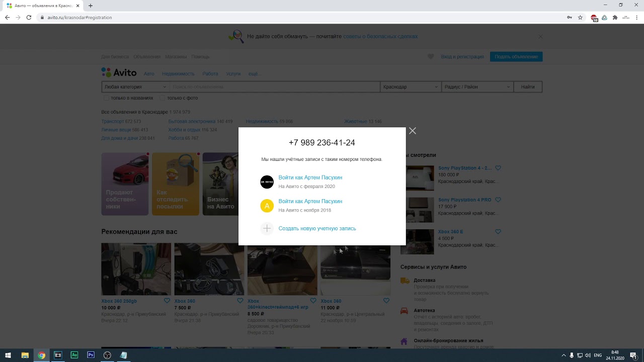Go back in browser history
The width and height of the screenshot is (644, 362).
pos(7,17)
